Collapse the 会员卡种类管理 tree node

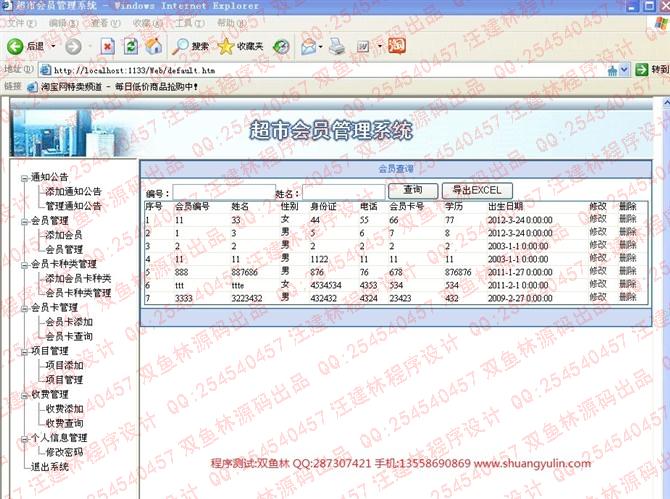pos(25,265)
